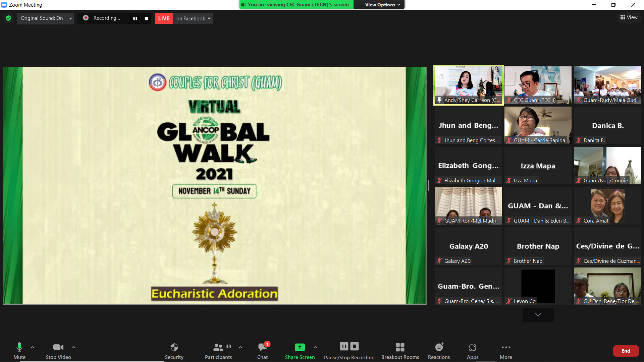Select Galaxy A20 participant tile
The width and height of the screenshot is (644, 362).
click(x=469, y=246)
